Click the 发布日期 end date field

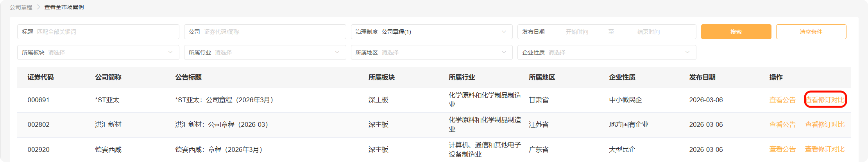(648, 32)
